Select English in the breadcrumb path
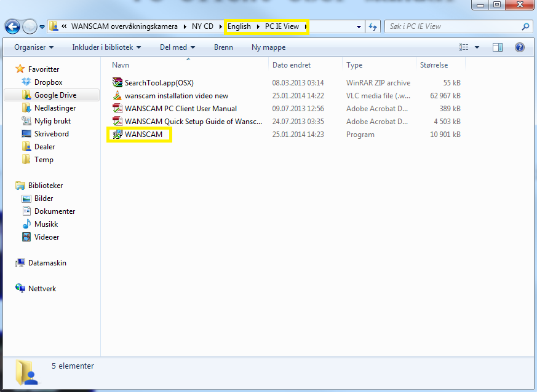 point(239,26)
